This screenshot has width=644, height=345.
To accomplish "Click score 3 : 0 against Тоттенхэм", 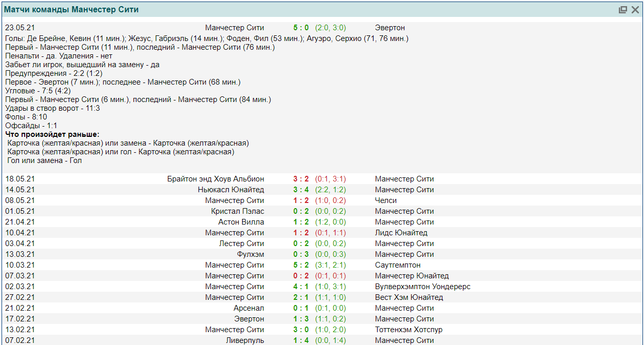I will tap(301, 330).
